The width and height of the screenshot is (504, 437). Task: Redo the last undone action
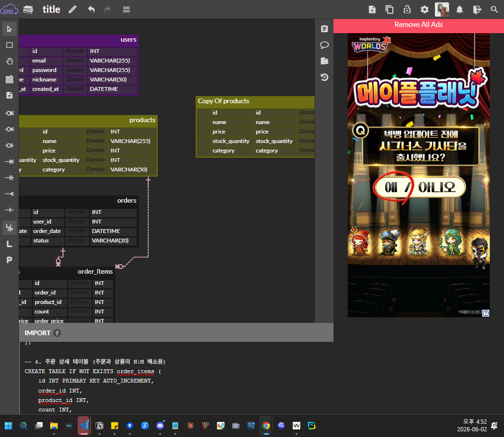pyautogui.click(x=108, y=9)
